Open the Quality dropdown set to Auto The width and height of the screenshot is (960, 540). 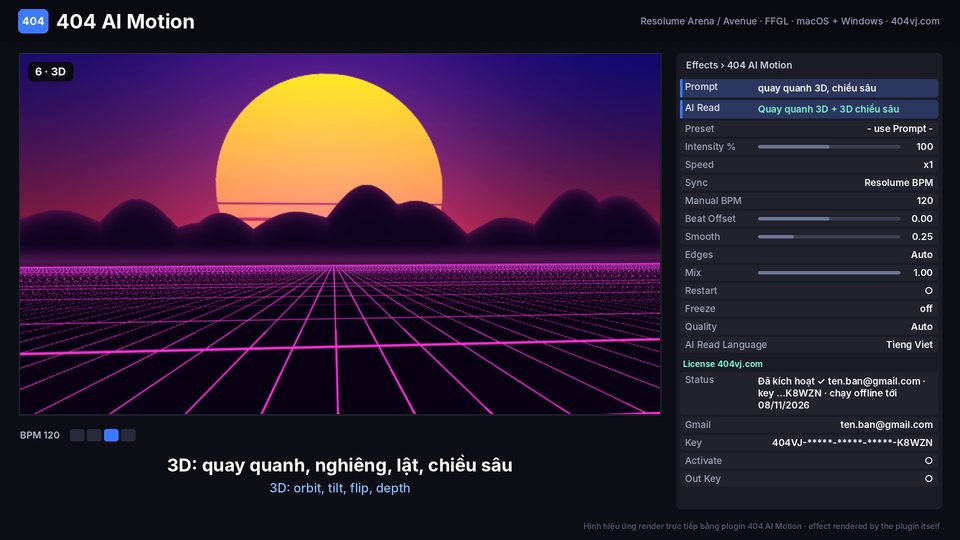921,327
